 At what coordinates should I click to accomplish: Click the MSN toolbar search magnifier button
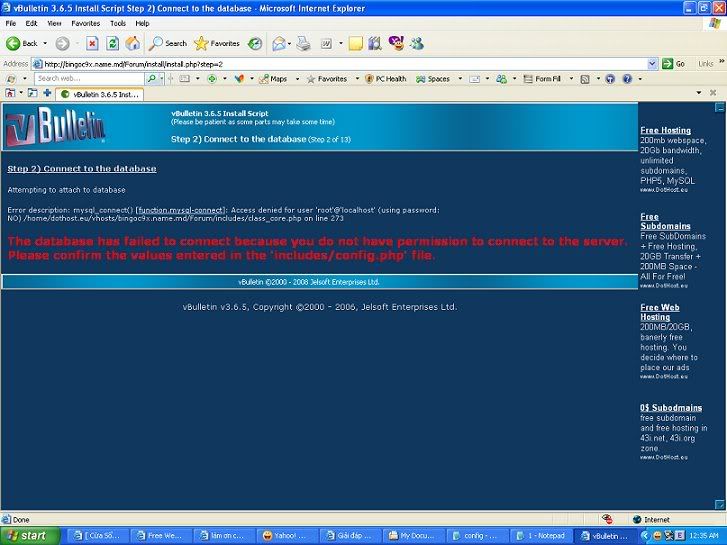pos(151,79)
